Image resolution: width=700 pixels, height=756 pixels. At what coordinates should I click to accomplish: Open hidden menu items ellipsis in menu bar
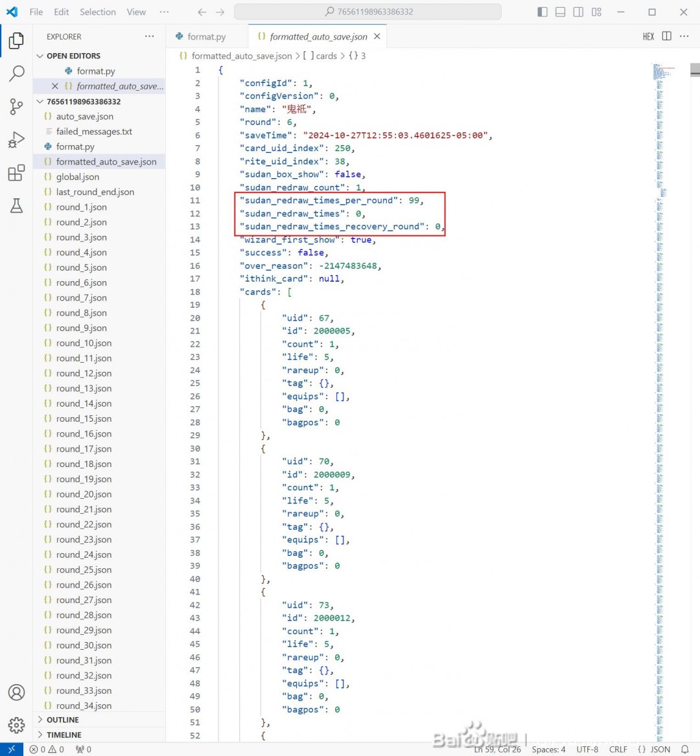164,12
